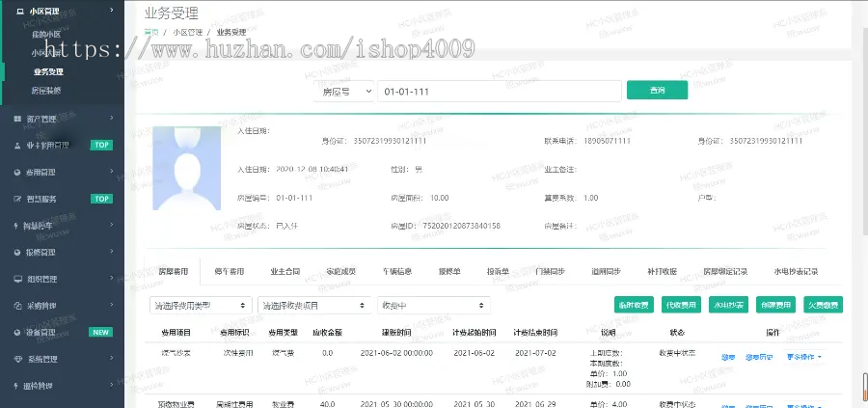Image resolution: width=868 pixels, height=408 pixels.
Task: Click the 代收费用 button
Action: [x=681, y=305]
